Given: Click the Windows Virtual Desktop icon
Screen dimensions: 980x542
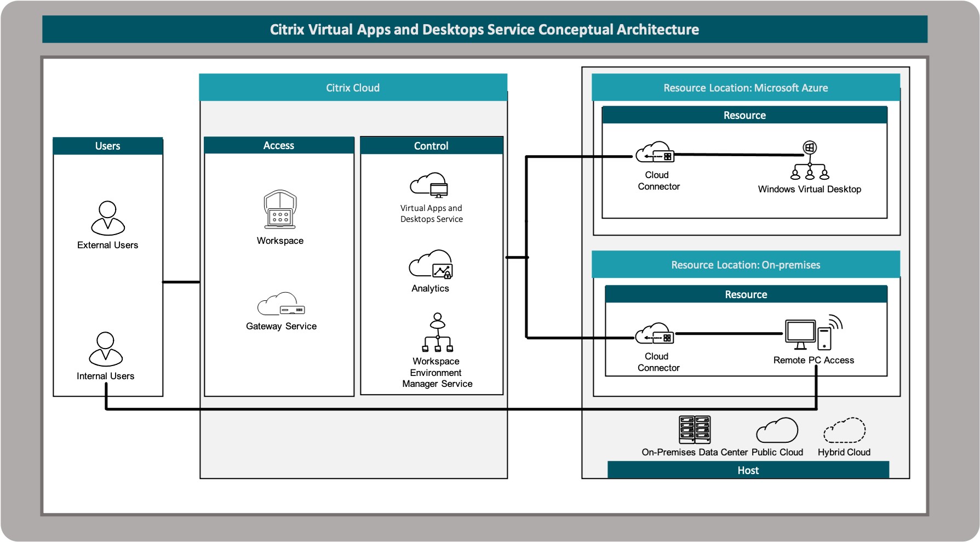Looking at the screenshot, I should pos(810,161).
